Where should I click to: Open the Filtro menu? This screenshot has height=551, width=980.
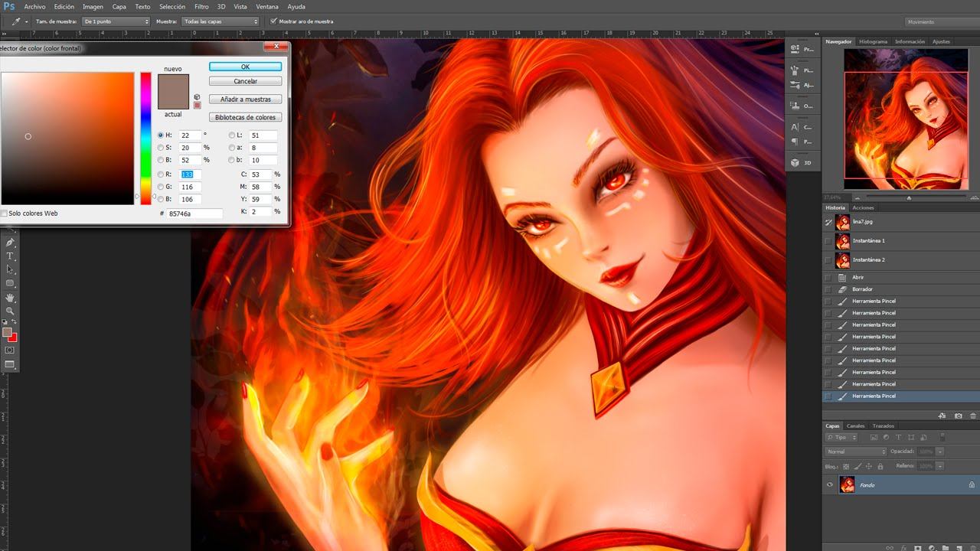point(201,7)
